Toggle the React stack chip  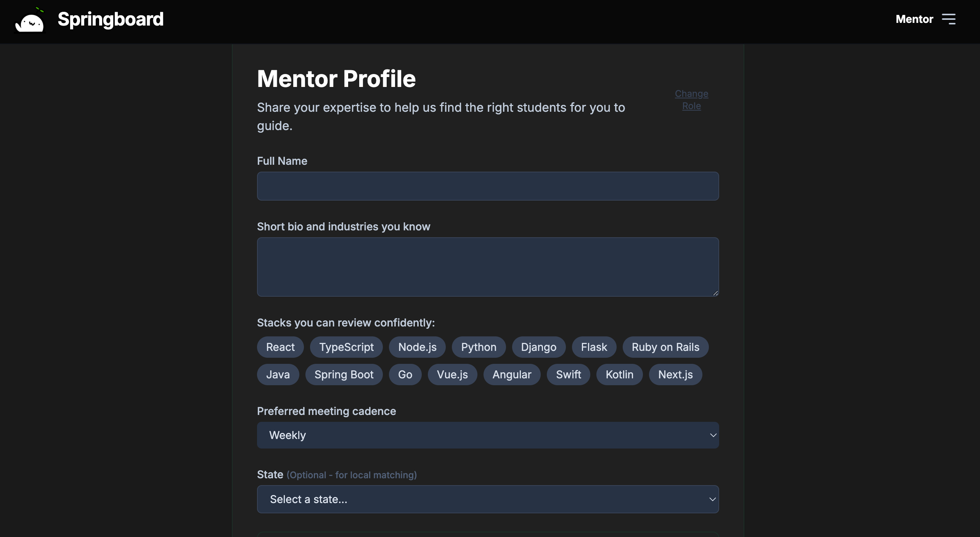280,347
